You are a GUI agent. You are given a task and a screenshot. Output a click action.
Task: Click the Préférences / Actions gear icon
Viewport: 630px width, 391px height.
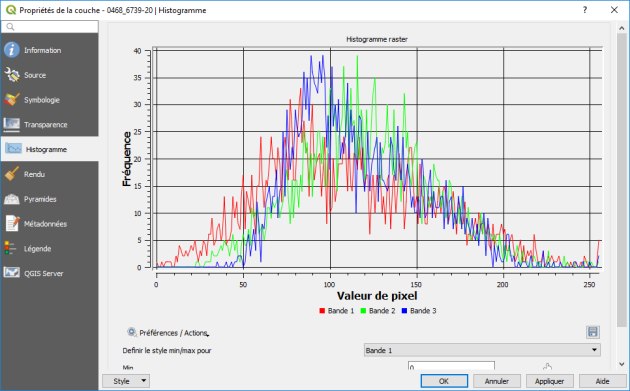pyautogui.click(x=132, y=332)
